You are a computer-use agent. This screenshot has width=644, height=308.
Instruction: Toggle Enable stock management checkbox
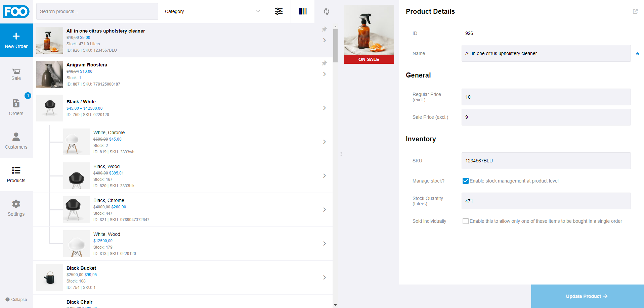click(466, 181)
